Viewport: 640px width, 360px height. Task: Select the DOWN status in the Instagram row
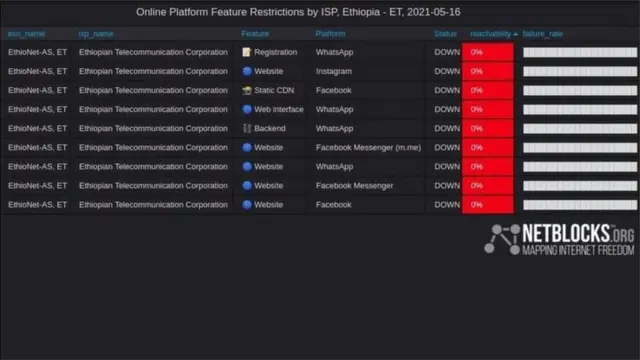point(447,71)
